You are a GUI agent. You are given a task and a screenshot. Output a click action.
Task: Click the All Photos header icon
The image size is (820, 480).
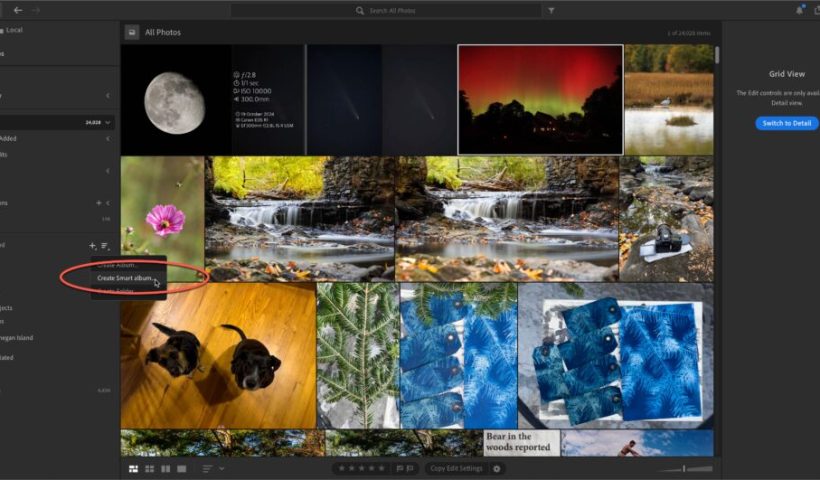tap(131, 32)
